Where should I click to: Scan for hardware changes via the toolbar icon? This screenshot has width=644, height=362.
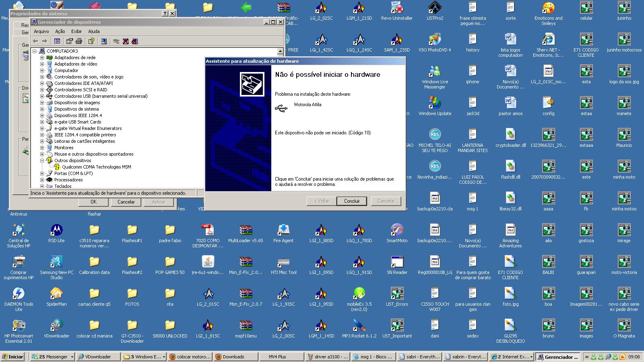click(x=104, y=41)
